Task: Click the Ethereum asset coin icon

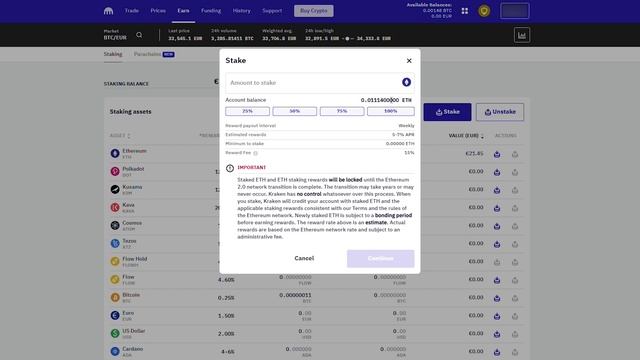Action: [x=115, y=153]
